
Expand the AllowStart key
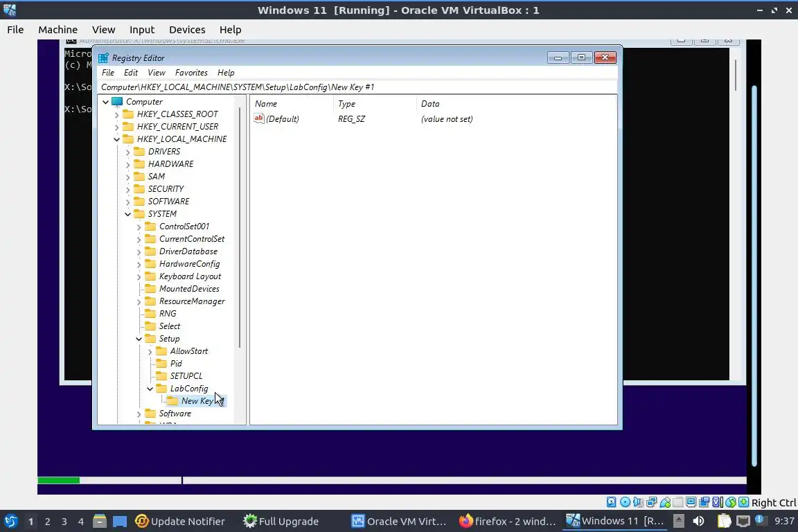coord(150,352)
